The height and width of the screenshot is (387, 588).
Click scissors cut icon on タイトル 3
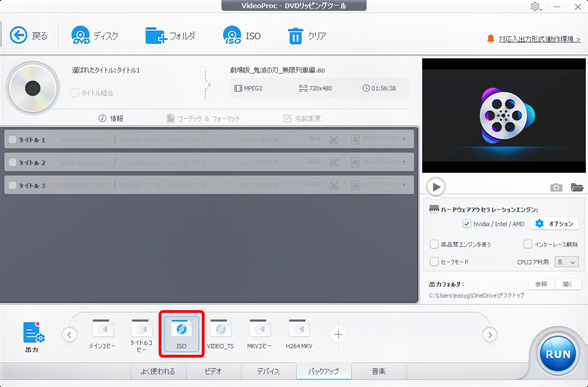tap(334, 186)
